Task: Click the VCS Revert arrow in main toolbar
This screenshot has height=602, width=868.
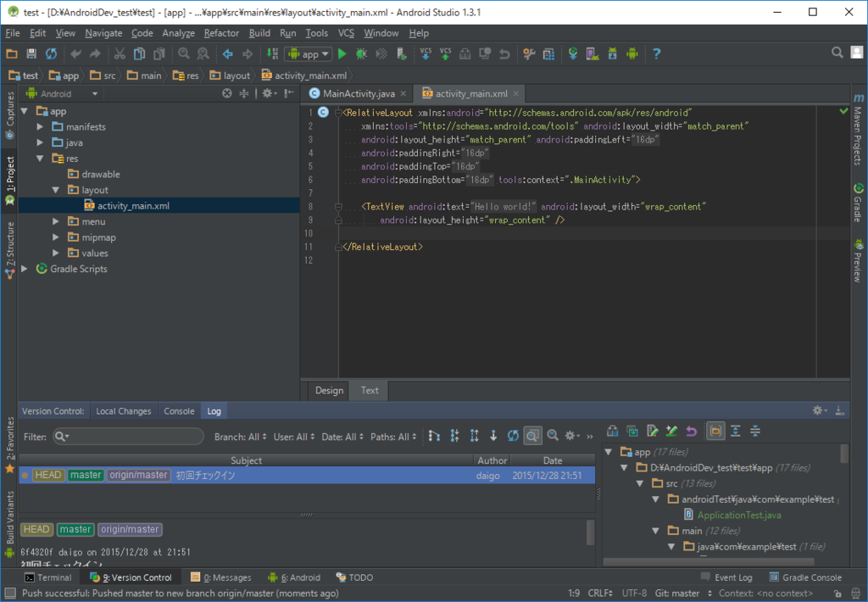Action: [504, 53]
